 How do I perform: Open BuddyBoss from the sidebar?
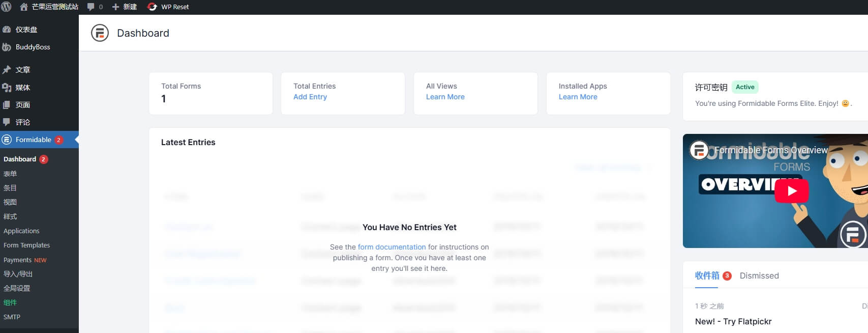33,47
